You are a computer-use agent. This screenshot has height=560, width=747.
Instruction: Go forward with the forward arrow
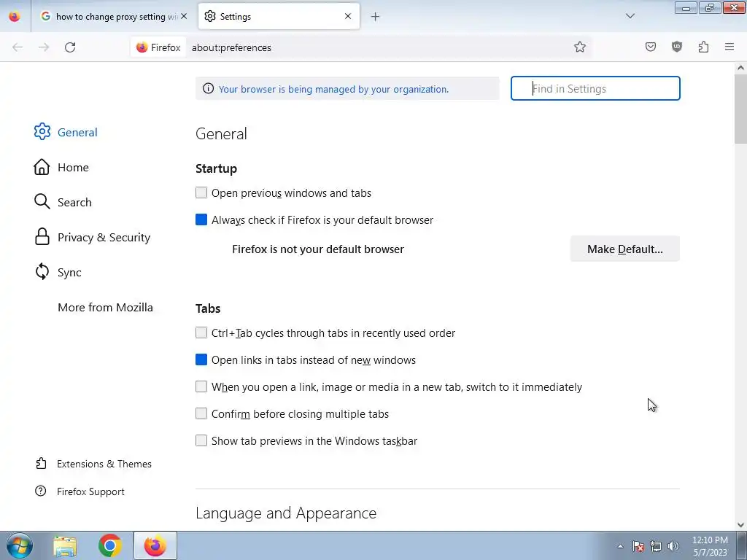click(x=44, y=47)
